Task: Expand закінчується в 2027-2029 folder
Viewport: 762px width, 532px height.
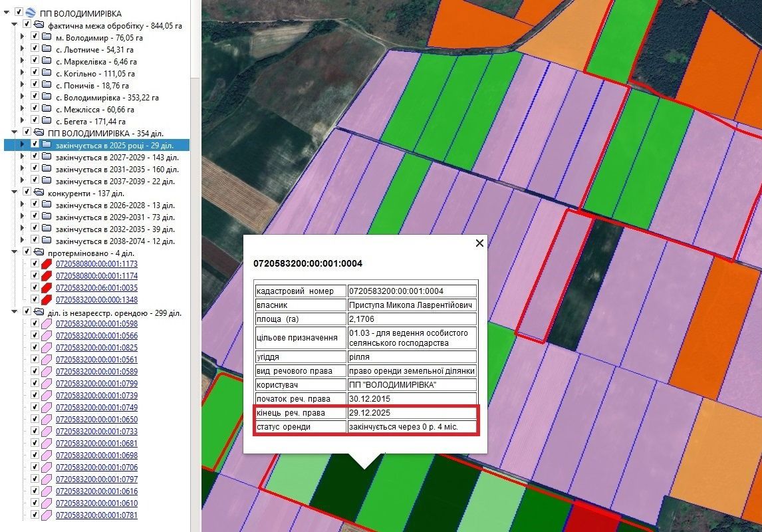Action: [x=22, y=157]
